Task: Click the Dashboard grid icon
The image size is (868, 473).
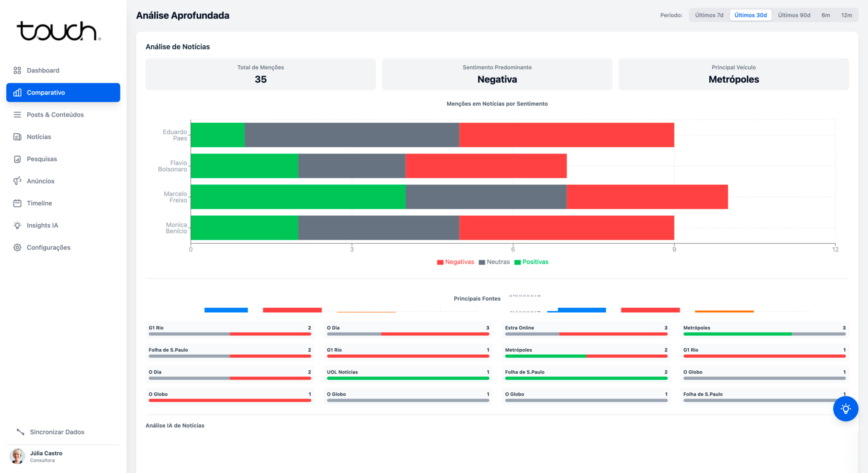Action: tap(17, 70)
